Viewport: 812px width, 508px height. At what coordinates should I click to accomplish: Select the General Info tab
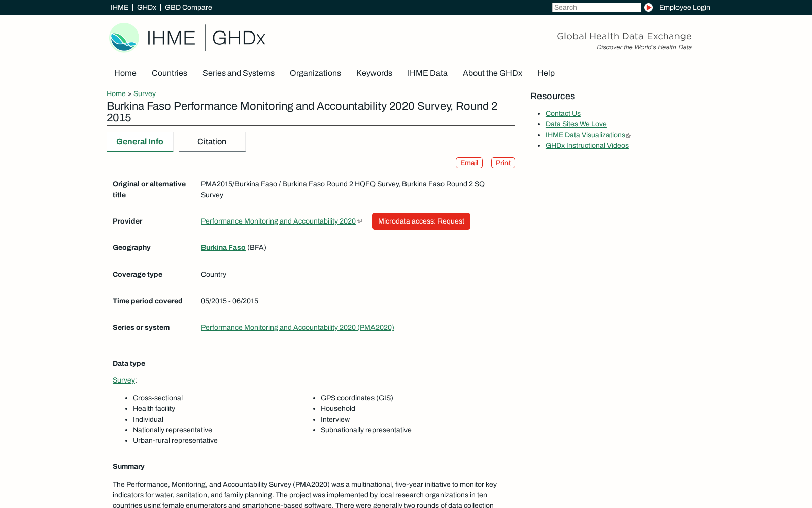[x=140, y=142]
